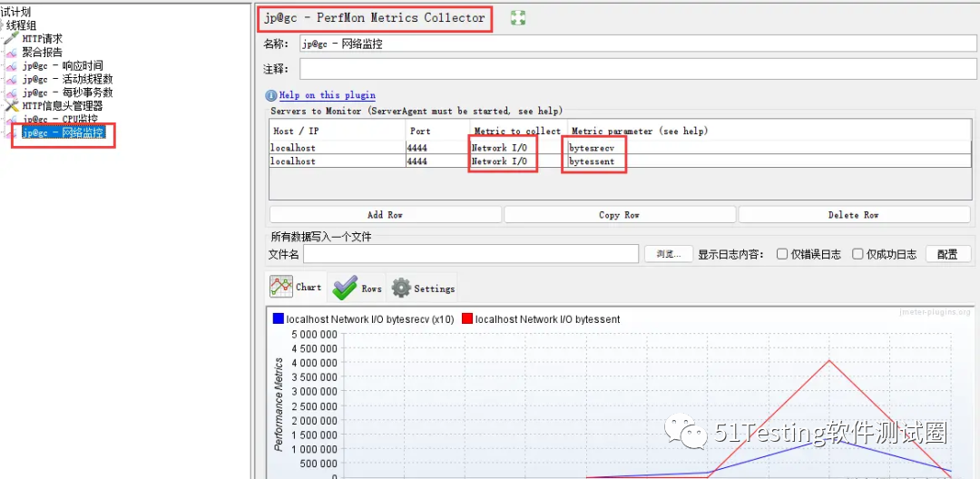
Task: Select the HTTP请求 tree item
Action: (43, 39)
